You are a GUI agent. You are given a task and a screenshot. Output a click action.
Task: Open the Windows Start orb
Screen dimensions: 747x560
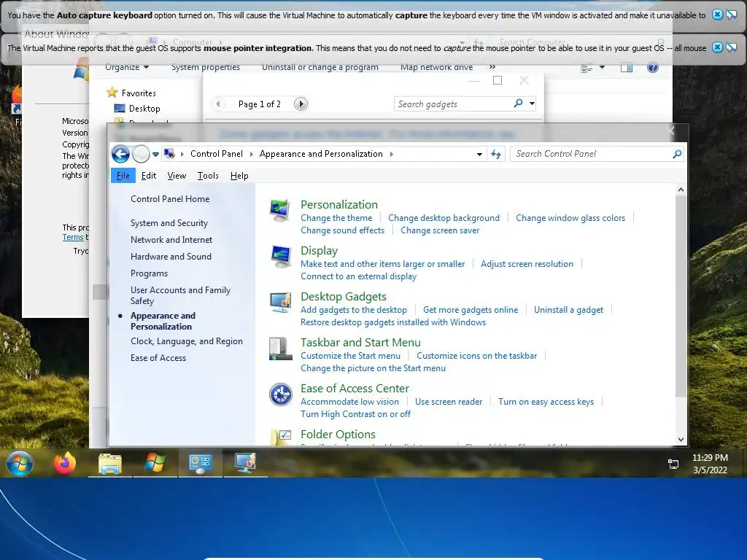[20, 463]
